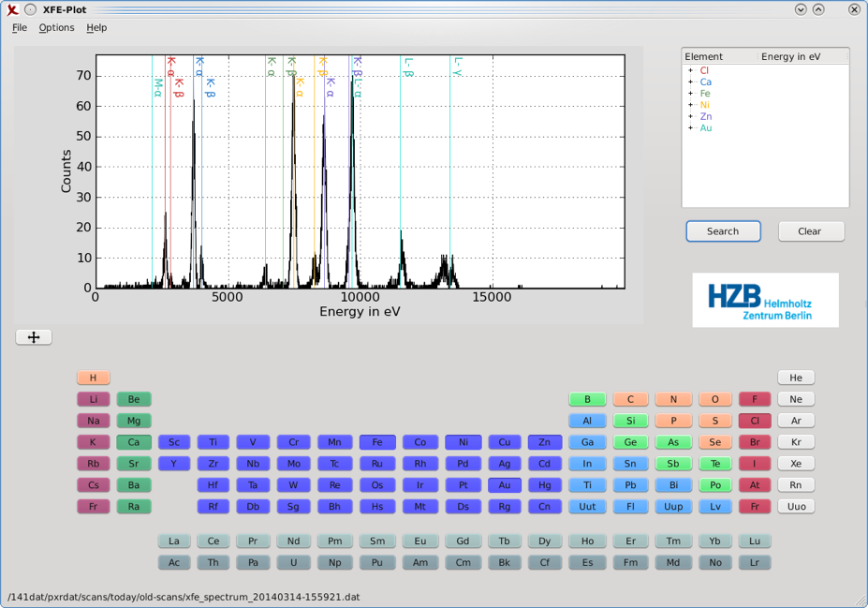Expand the Au tree item
Image resolution: width=868 pixels, height=608 pixels.
691,128
